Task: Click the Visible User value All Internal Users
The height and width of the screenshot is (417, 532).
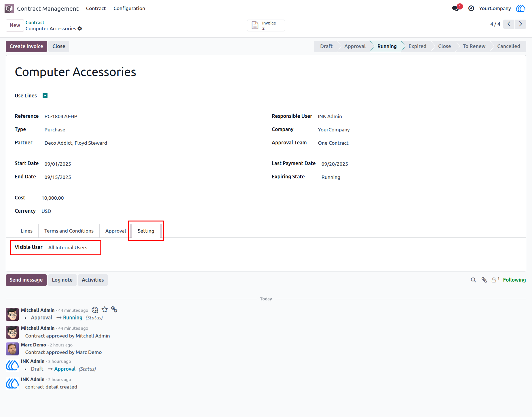Action: [68, 248]
